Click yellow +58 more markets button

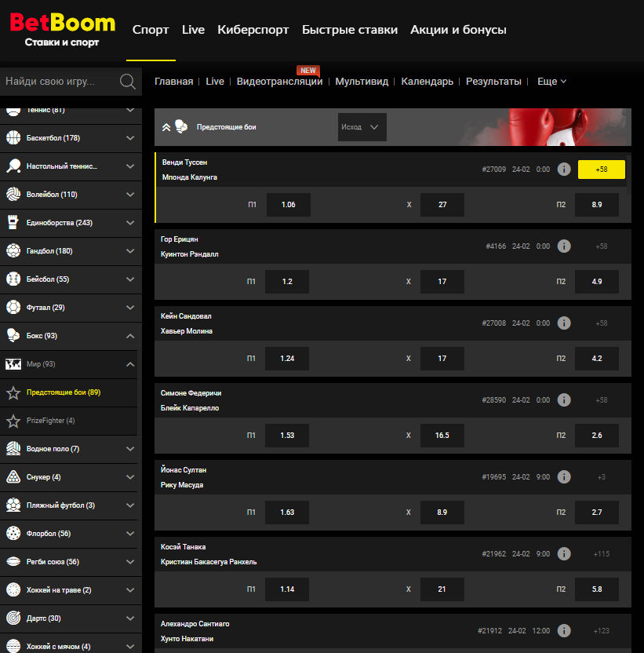pos(602,170)
